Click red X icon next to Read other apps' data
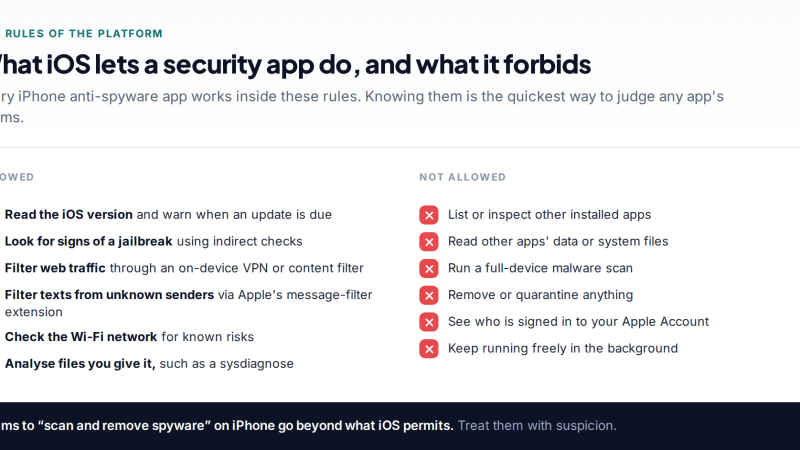 429,242
